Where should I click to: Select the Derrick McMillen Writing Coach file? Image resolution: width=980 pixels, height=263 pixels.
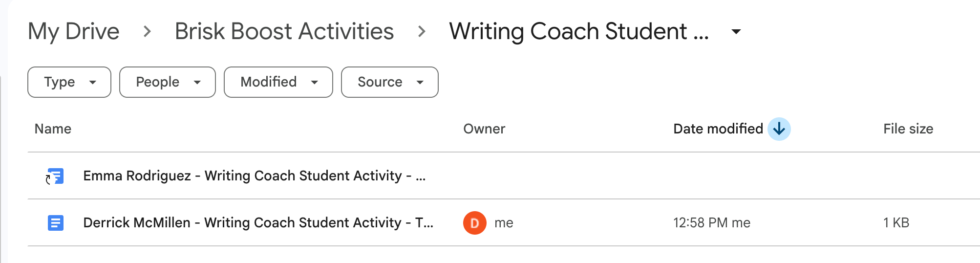(504, 223)
